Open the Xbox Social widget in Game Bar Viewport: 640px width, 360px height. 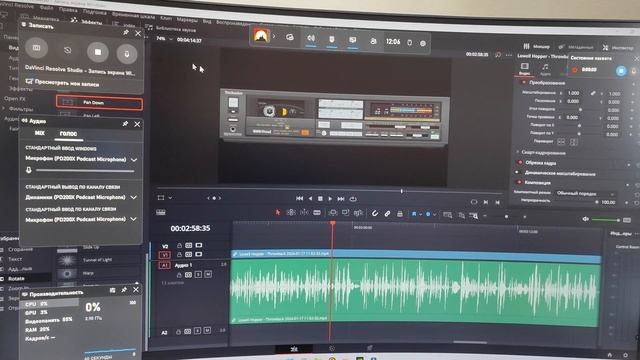373,41
